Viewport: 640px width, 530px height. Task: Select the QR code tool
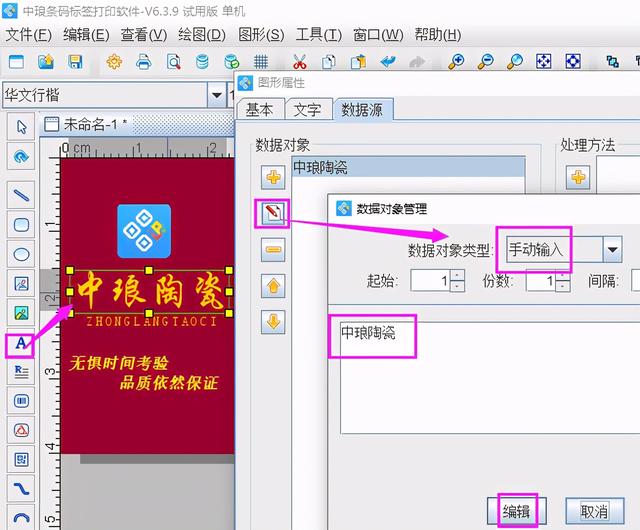[21, 459]
